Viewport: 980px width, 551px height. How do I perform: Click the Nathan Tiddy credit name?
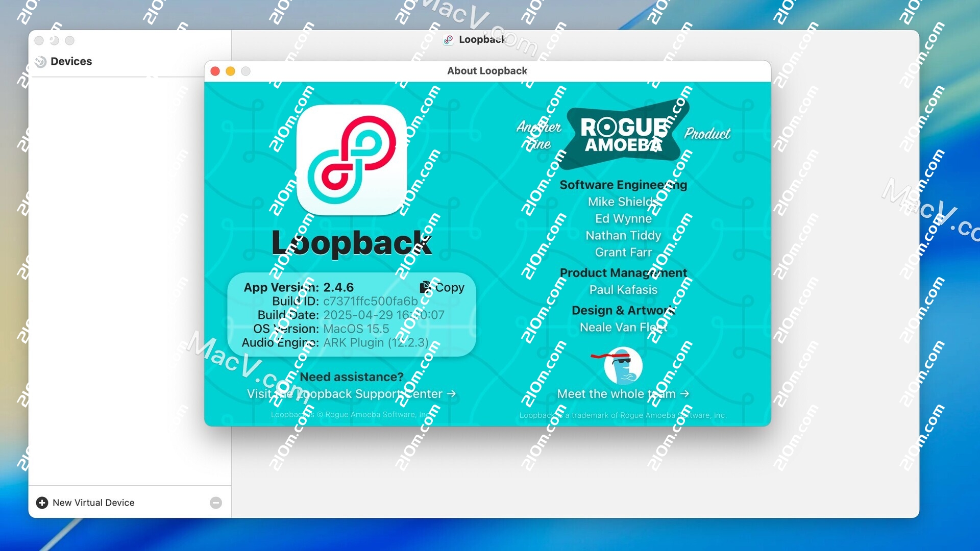623,235
